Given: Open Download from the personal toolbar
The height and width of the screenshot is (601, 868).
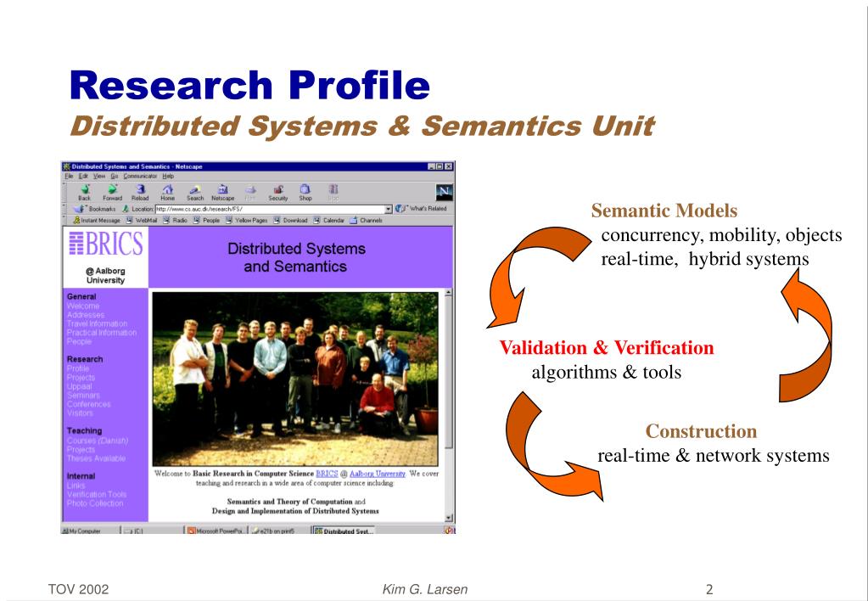Looking at the screenshot, I should pos(291,221).
